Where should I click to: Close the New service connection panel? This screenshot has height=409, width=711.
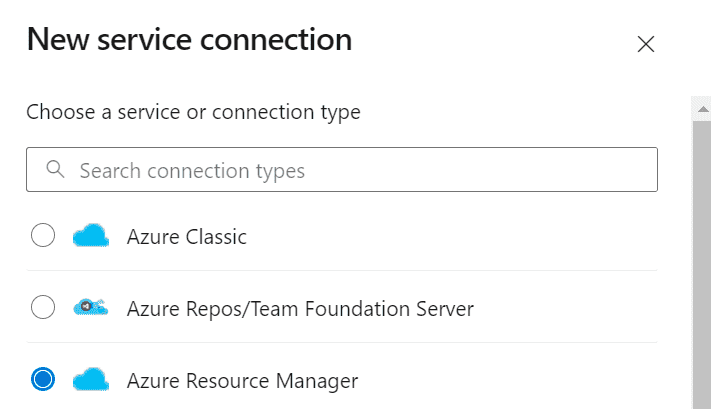(646, 44)
